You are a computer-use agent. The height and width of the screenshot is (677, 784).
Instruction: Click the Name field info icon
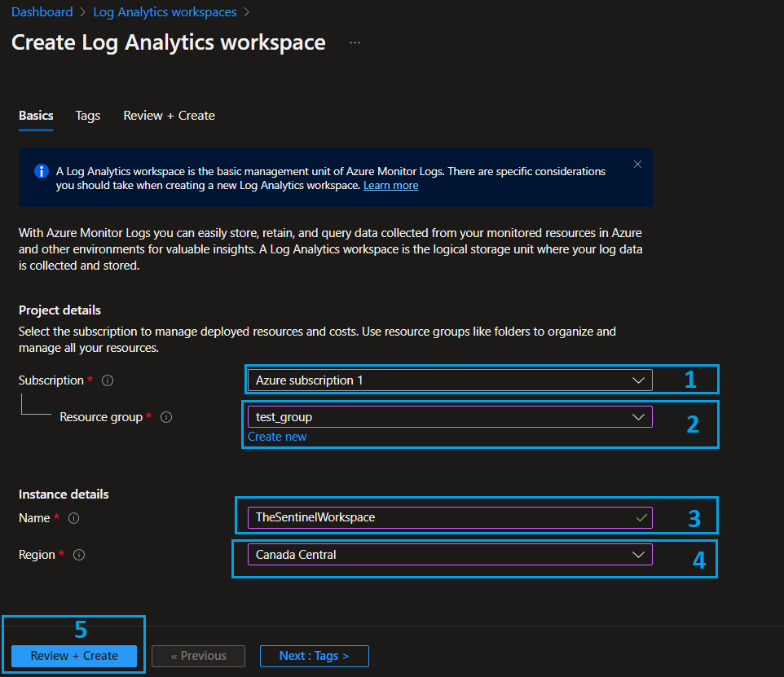click(x=74, y=518)
